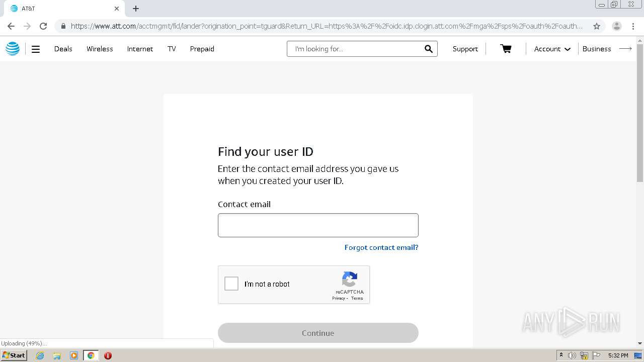This screenshot has width=644, height=362.
Task: Open the Windows Start button
Action: click(14, 355)
